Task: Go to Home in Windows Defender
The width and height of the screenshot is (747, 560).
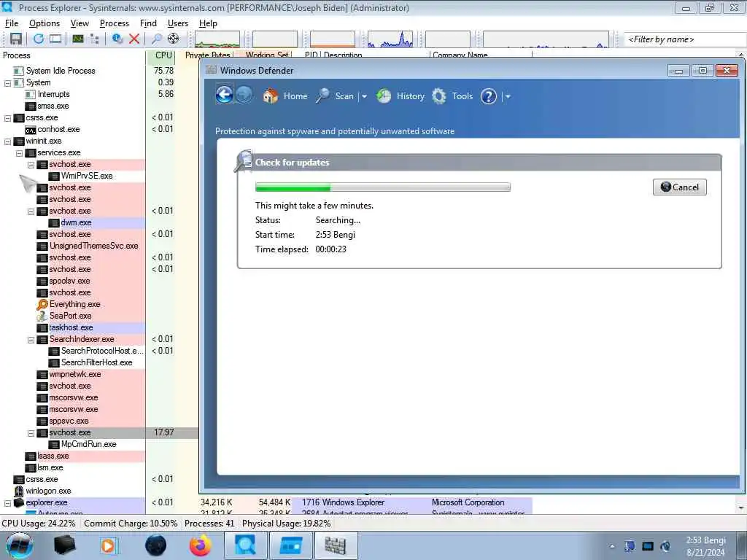Action: pos(285,96)
